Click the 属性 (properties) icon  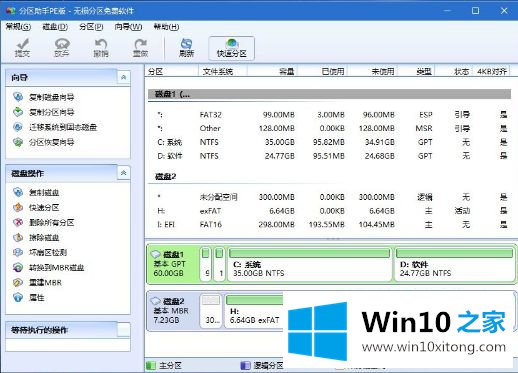[18, 297]
